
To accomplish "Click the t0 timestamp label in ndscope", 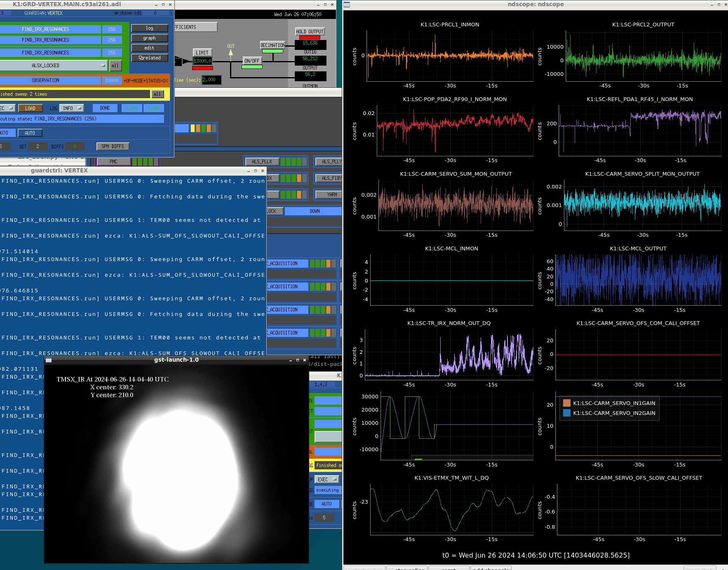I will (536, 556).
